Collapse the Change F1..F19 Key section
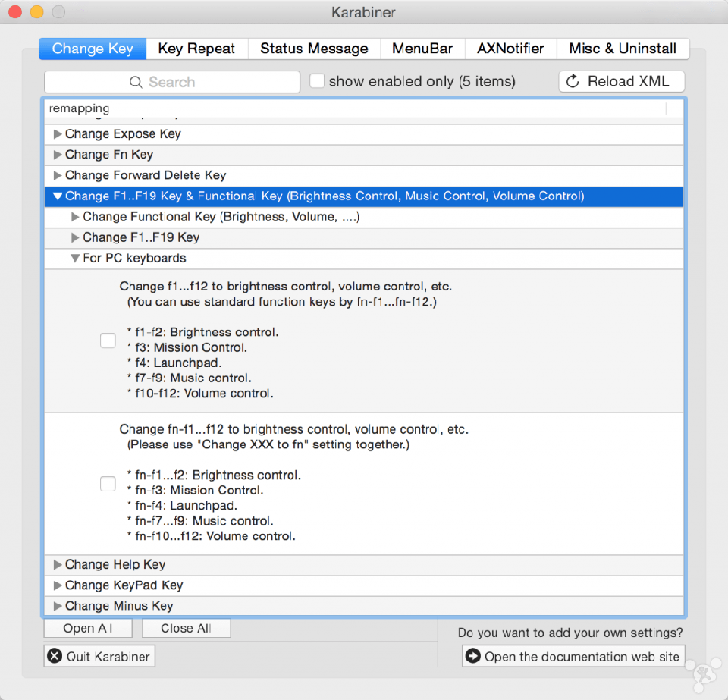 [x=58, y=196]
